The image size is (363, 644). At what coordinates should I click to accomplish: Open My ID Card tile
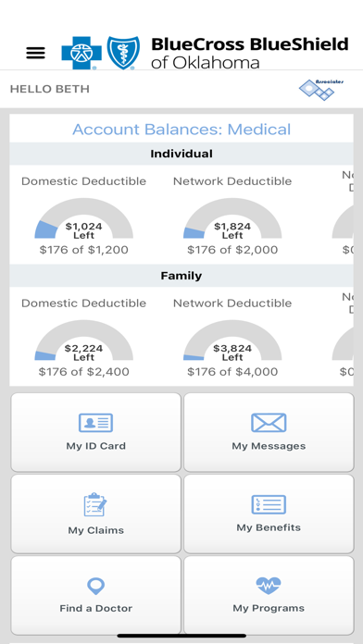(95, 432)
